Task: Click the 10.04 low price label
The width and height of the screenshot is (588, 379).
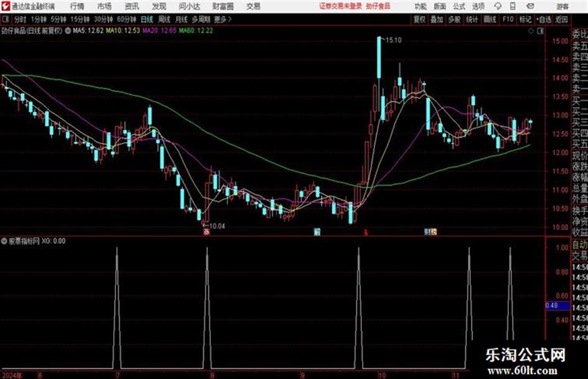Action: click(x=217, y=226)
